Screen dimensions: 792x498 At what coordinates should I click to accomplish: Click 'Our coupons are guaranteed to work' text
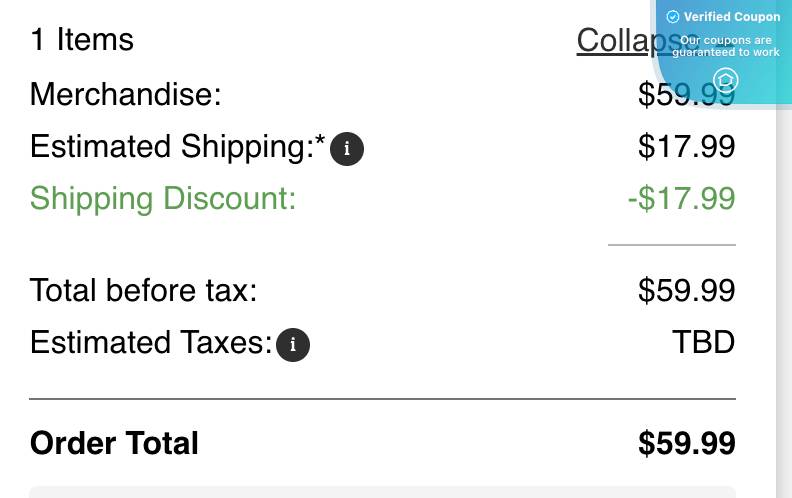(726, 46)
